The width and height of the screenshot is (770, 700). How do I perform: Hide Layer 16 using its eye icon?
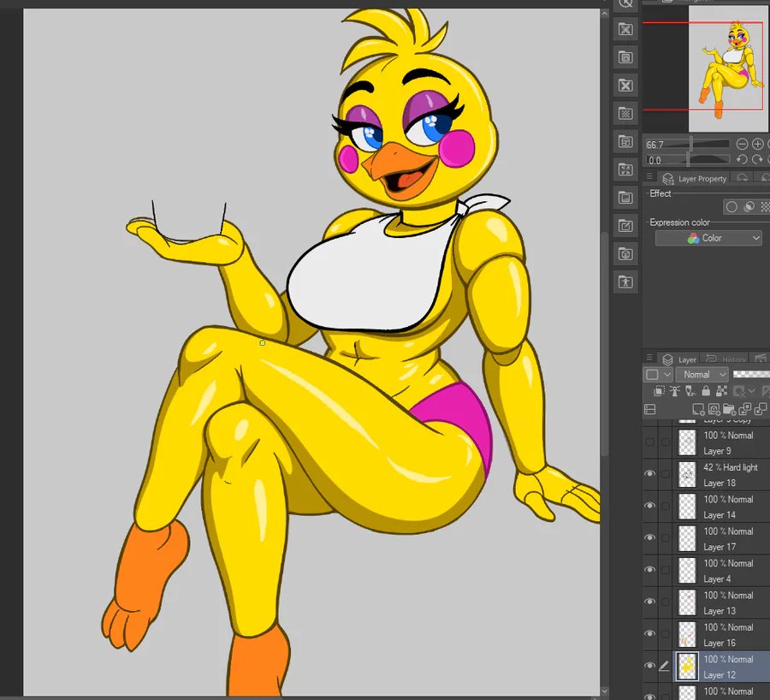click(x=649, y=633)
